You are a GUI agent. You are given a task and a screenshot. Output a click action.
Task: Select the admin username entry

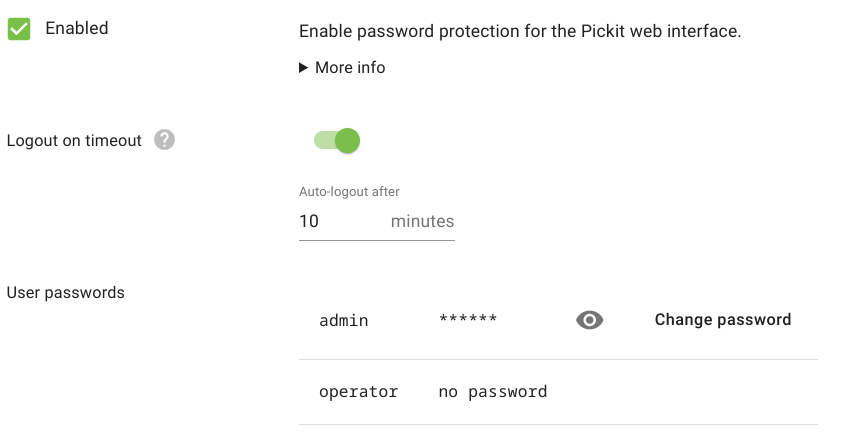(344, 321)
